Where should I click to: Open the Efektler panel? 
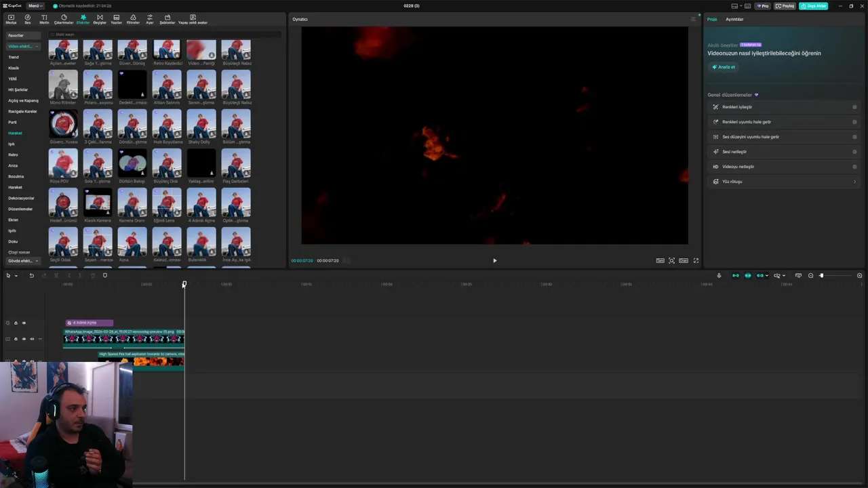coord(83,19)
